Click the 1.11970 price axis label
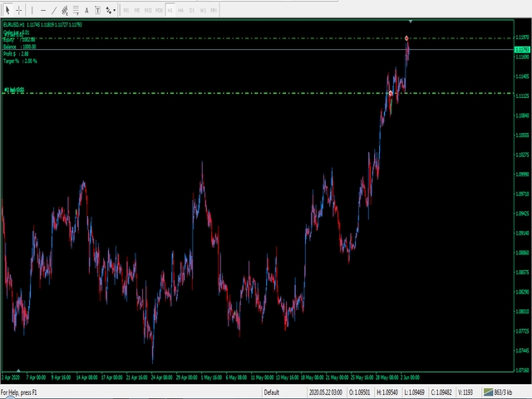 pos(523,37)
